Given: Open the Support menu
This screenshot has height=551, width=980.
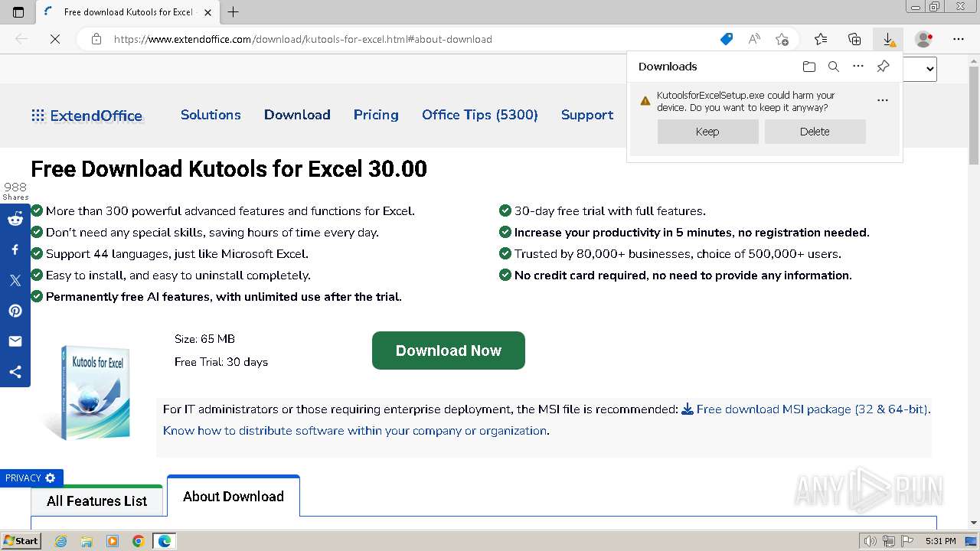Looking at the screenshot, I should point(587,115).
